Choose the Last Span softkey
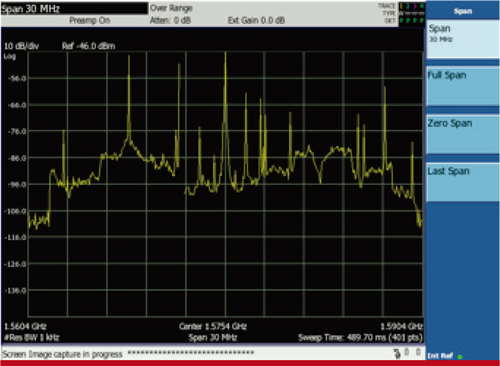500x366 pixels. 463,182
